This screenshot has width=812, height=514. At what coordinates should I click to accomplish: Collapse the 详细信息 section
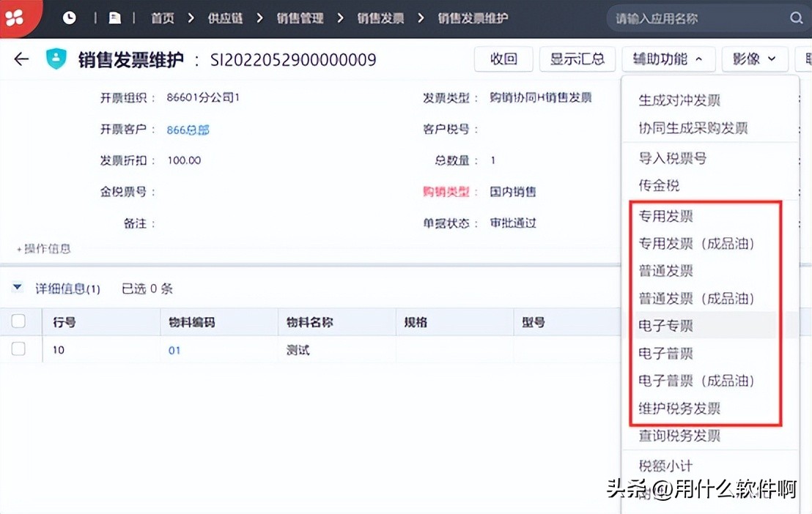tap(17, 287)
